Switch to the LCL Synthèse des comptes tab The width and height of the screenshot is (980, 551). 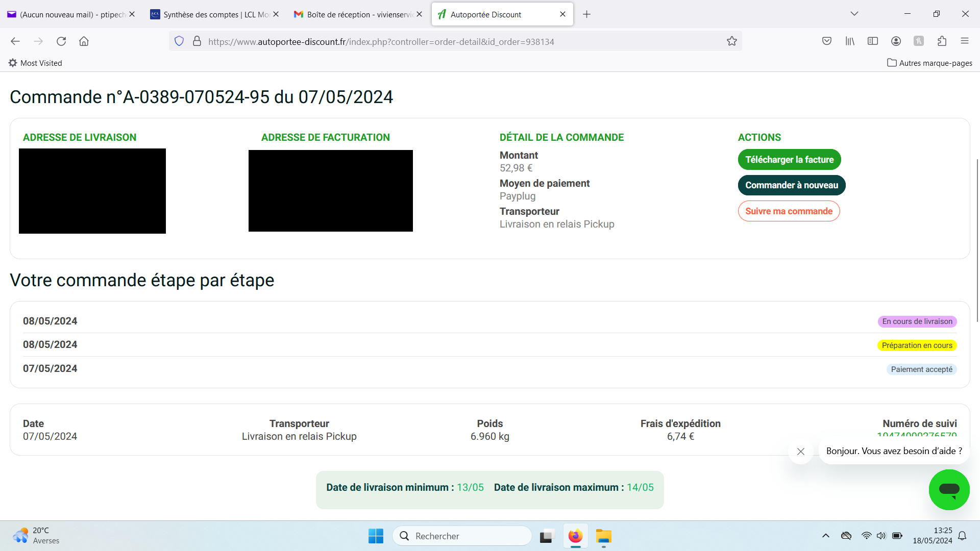coord(214,14)
